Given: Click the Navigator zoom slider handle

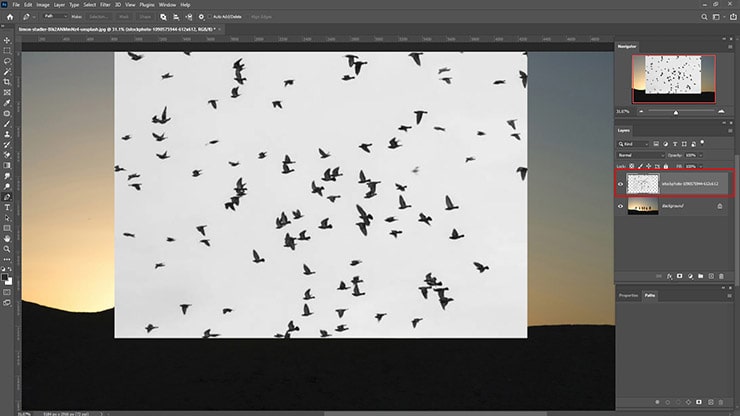Looking at the screenshot, I should click(x=676, y=112).
